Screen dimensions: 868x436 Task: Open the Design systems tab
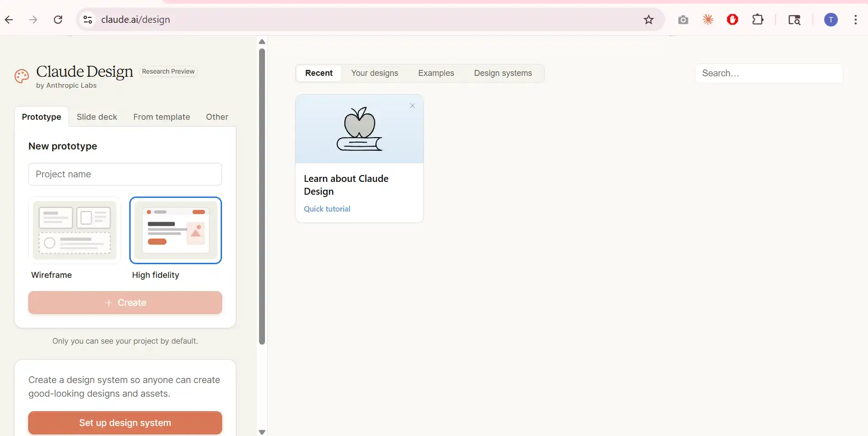coord(503,73)
